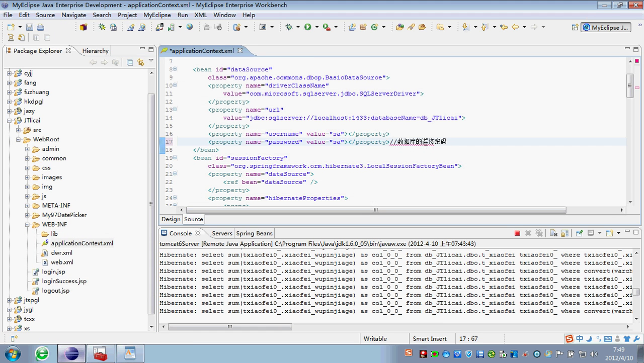This screenshot has width=644, height=363.
Task: Open the Debug icon dropdown arrow
Action: (297, 27)
